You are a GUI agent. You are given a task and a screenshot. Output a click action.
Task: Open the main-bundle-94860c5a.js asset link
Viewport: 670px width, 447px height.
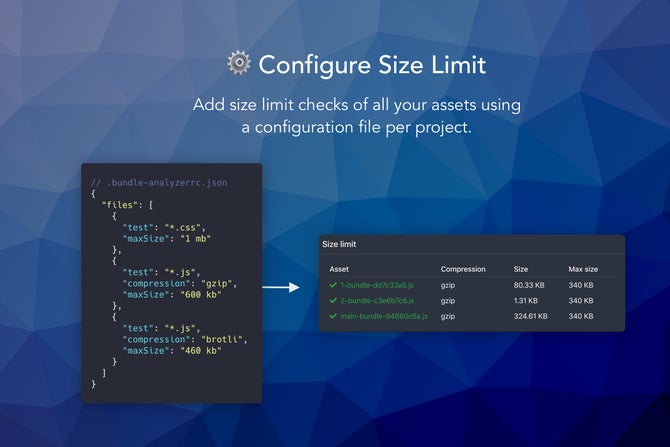click(384, 316)
